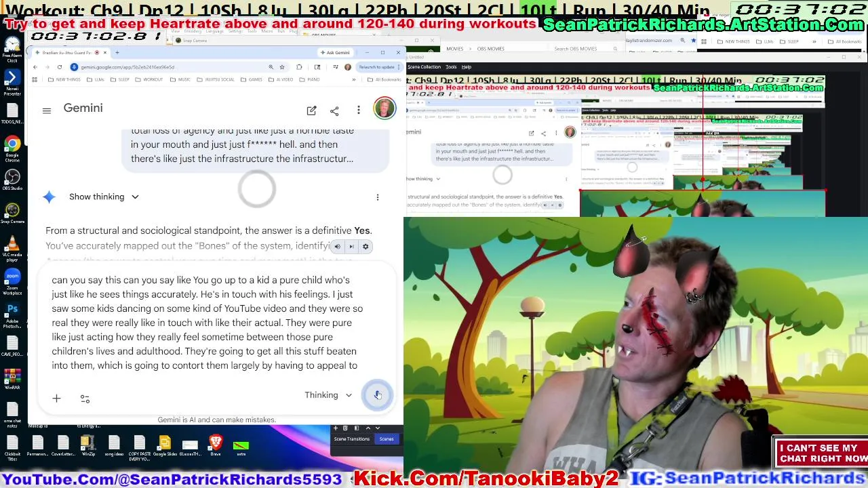Viewport: 868px width, 488px height.
Task: Open the Google account profile picture
Action: tap(384, 108)
